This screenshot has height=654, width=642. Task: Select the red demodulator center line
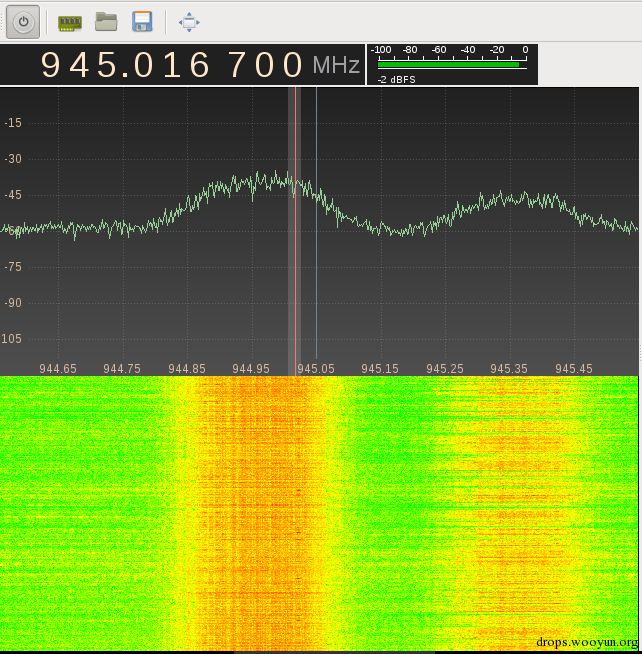[x=295, y=231]
